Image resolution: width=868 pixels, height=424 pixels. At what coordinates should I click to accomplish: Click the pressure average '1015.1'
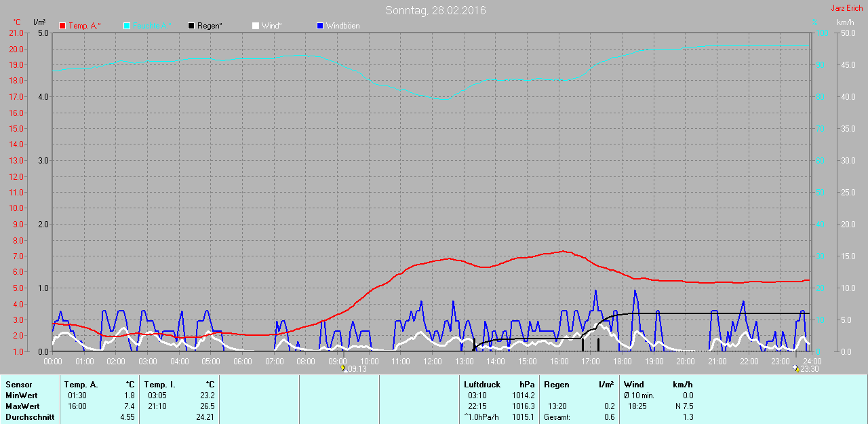click(522, 417)
